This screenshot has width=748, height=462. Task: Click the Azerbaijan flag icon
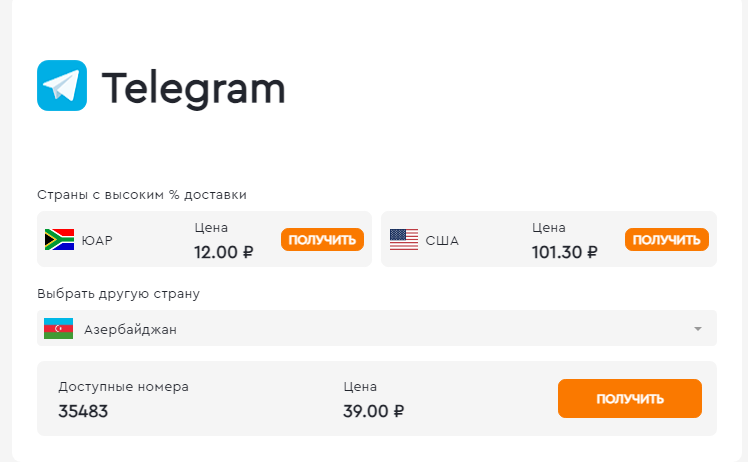point(58,329)
